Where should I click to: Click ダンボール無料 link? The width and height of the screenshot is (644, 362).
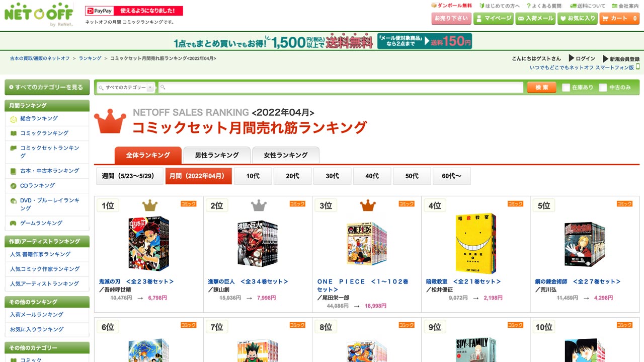pos(451,6)
